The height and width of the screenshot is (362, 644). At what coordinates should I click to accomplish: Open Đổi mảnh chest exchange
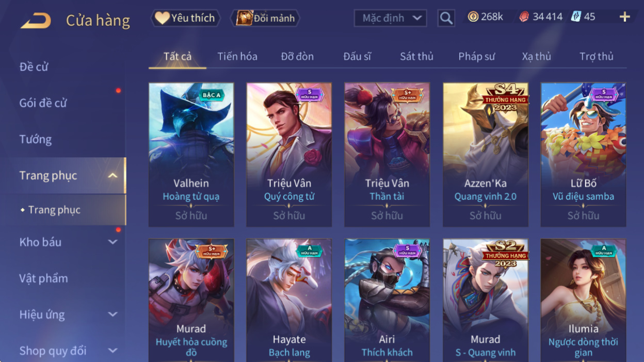(265, 18)
